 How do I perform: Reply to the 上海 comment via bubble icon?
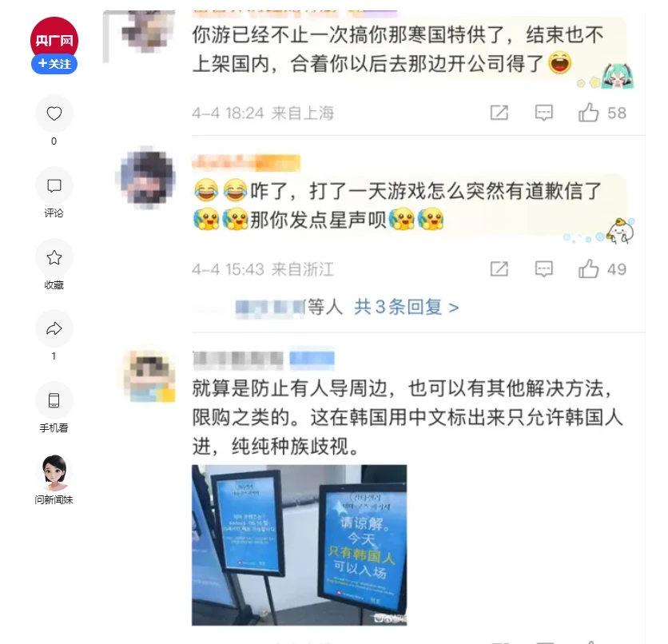(x=543, y=113)
